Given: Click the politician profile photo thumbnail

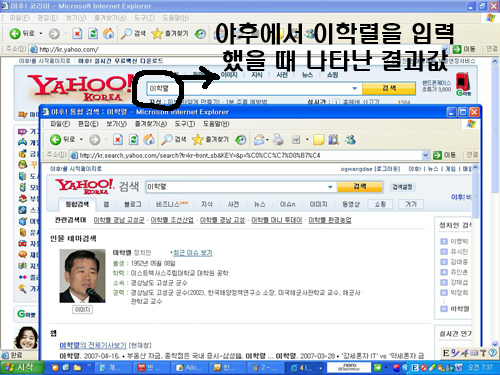Looking at the screenshot, I should coord(82,276).
